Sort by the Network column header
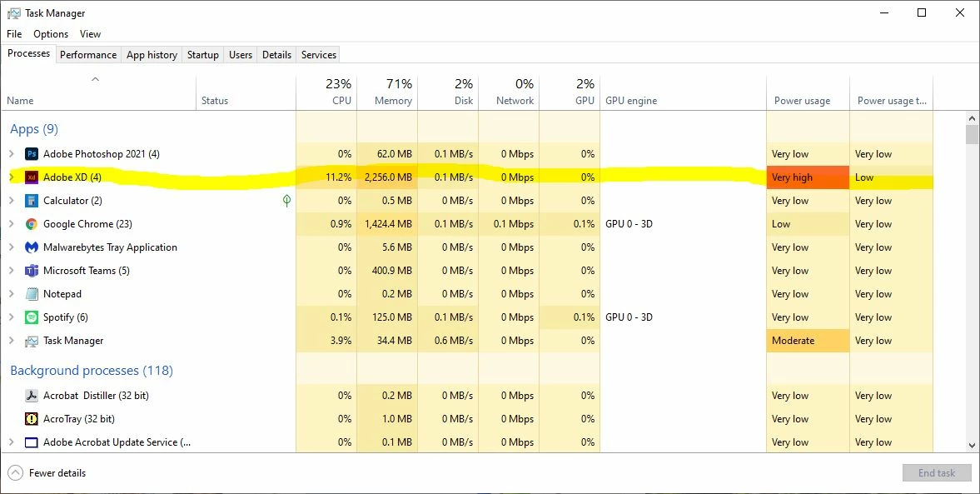 [509, 93]
